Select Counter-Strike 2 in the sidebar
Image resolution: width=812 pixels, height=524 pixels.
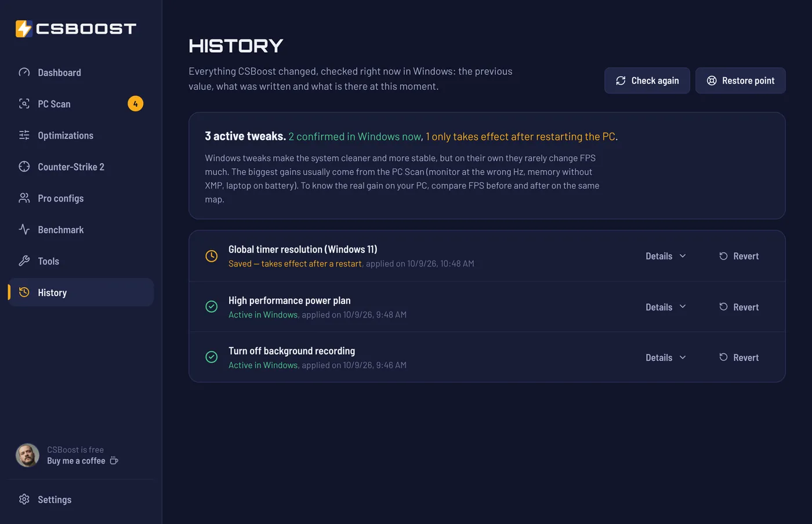click(x=81, y=167)
